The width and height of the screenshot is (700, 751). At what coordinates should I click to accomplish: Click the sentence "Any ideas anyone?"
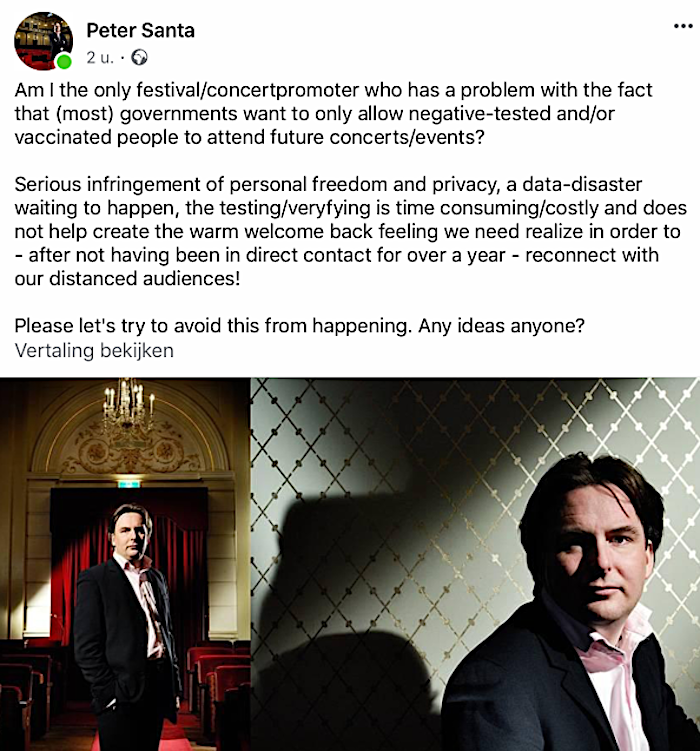pyautogui.click(x=501, y=326)
